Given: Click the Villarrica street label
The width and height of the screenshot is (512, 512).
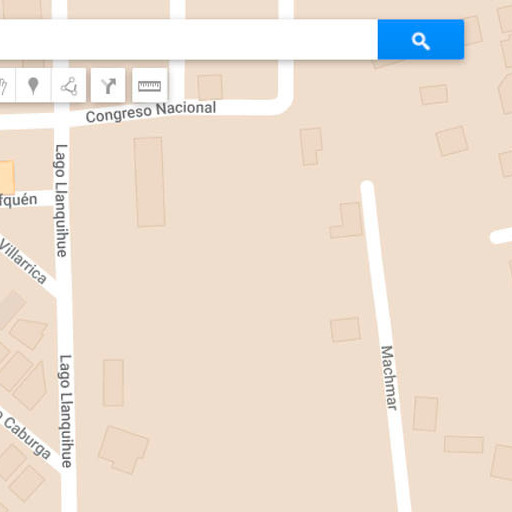Looking at the screenshot, I should click(23, 261).
